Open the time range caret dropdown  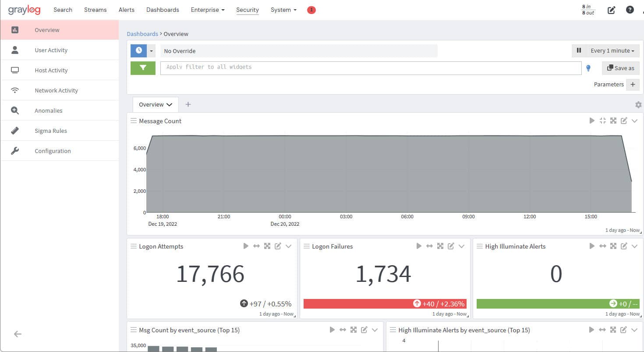click(x=152, y=51)
